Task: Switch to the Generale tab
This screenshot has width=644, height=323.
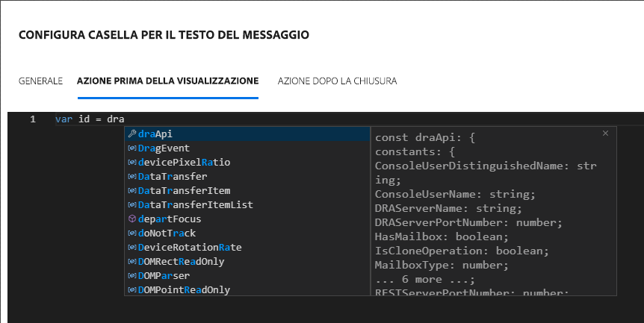Action: [40, 81]
